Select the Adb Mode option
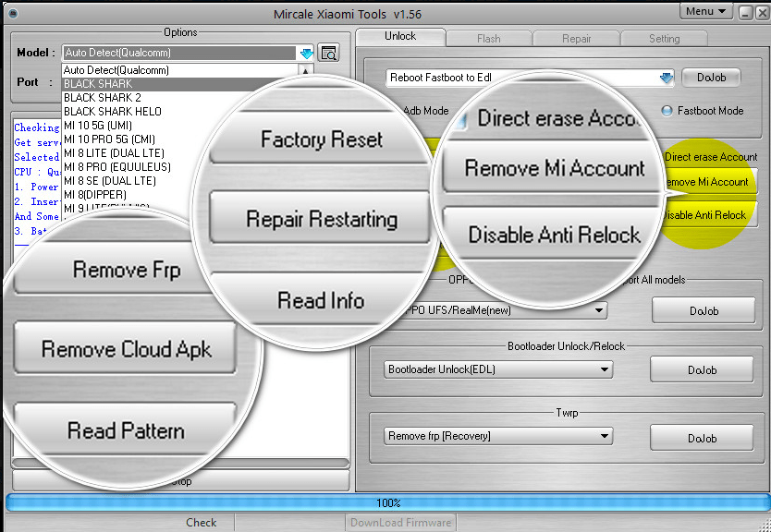The width and height of the screenshot is (771, 532). [426, 111]
